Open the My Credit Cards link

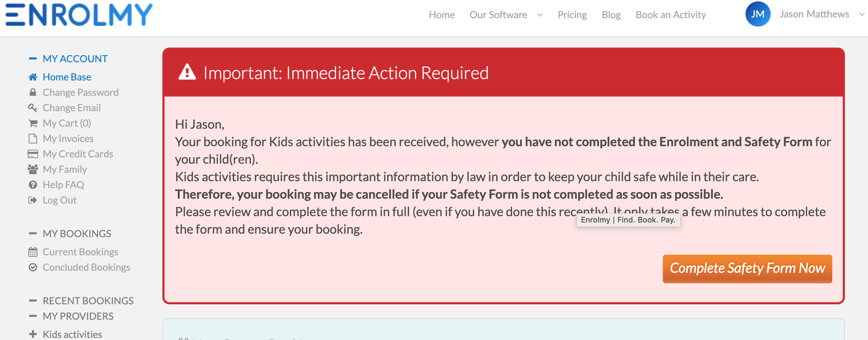pyautogui.click(x=78, y=154)
